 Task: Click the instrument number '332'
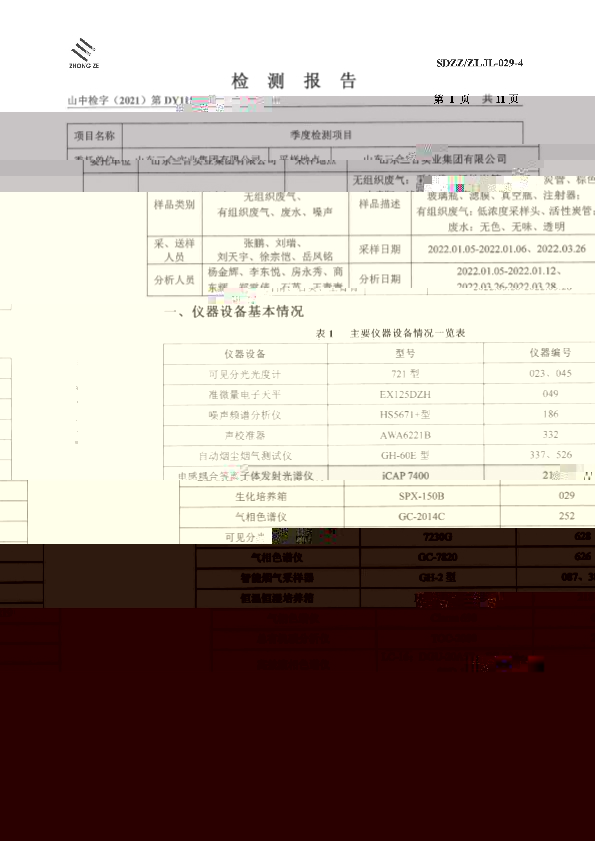550,434
